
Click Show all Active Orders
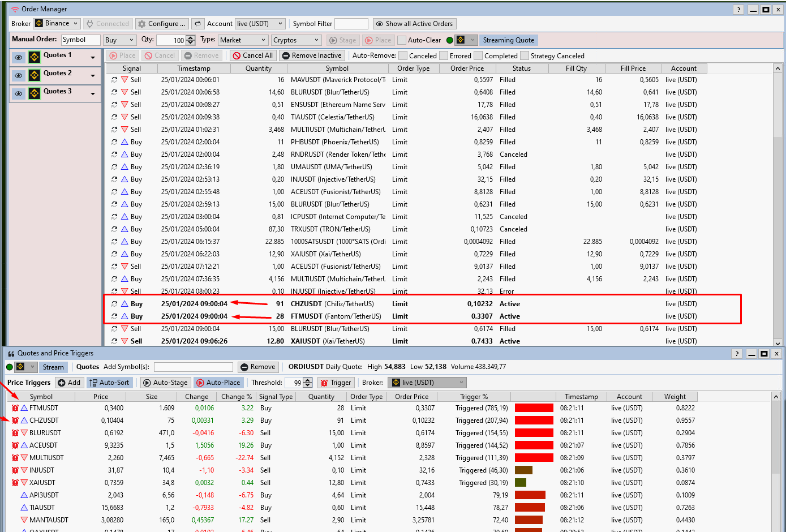point(415,24)
